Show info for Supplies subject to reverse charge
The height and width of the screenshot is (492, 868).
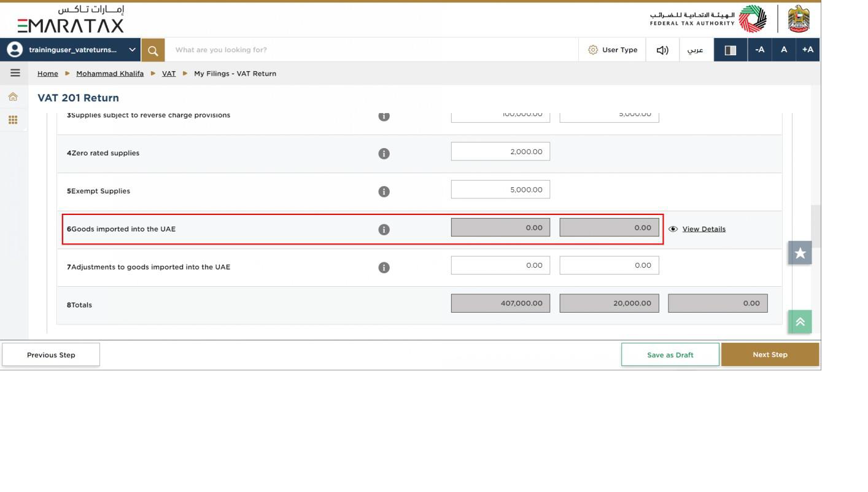(x=384, y=116)
